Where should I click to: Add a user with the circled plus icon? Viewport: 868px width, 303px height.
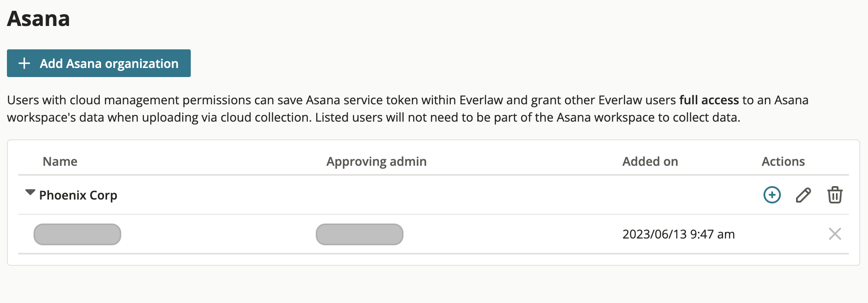pos(772,195)
